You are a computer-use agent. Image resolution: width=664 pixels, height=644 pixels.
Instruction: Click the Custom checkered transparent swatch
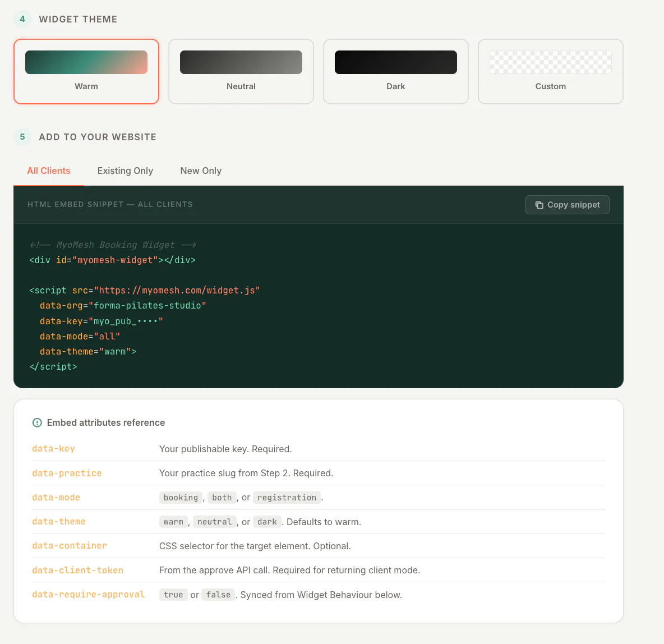[551, 62]
